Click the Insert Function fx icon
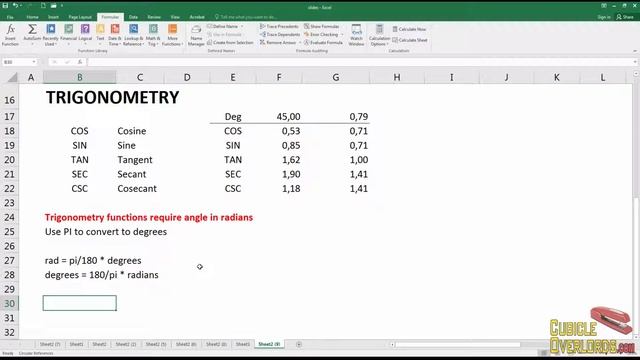The height and width of the screenshot is (360, 640). pyautogui.click(x=10, y=35)
